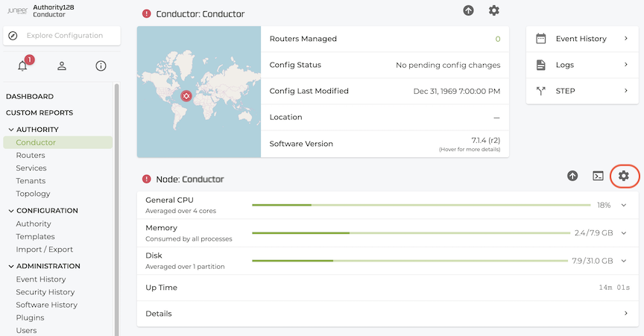
Task: Click the Conductor upgrade arrow icon
Action: pyautogui.click(x=468, y=10)
